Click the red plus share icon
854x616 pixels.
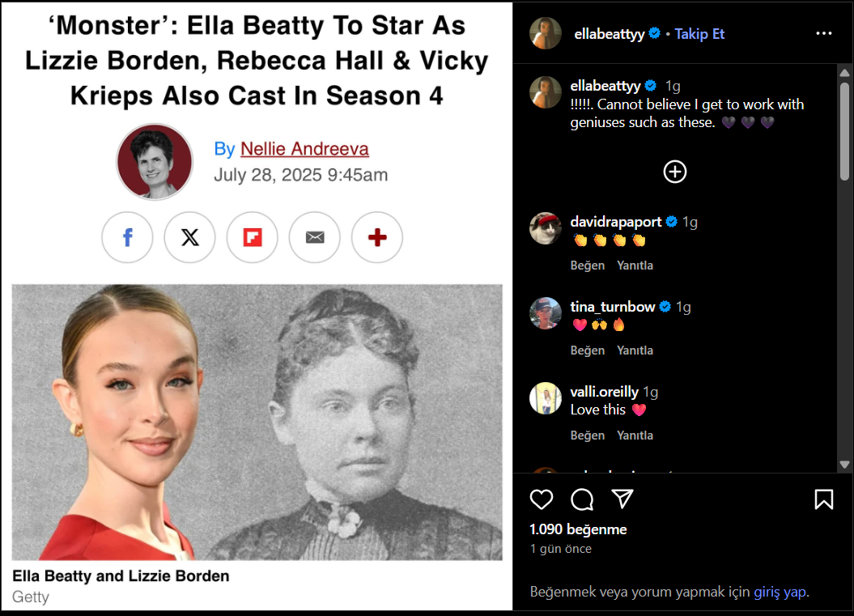(x=377, y=237)
